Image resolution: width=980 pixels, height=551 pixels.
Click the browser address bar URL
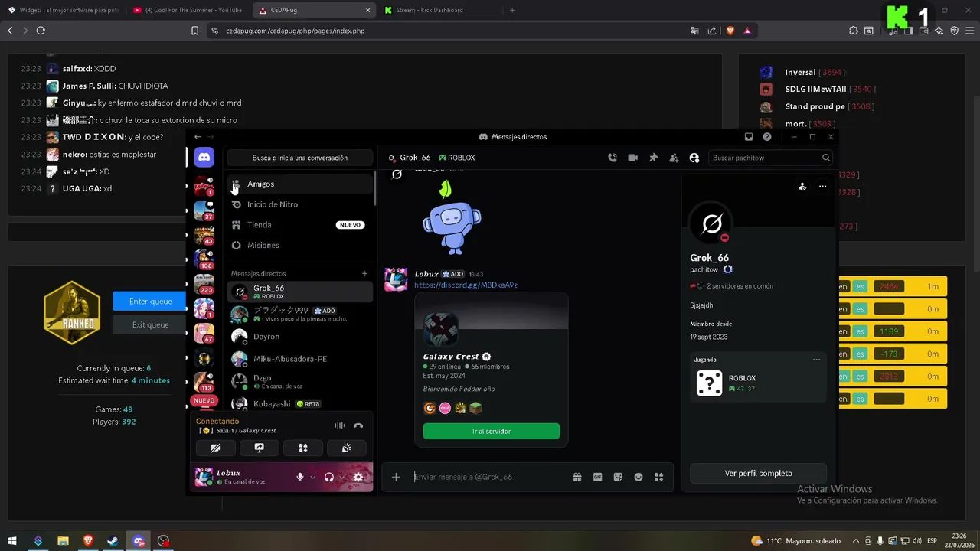pos(296,31)
